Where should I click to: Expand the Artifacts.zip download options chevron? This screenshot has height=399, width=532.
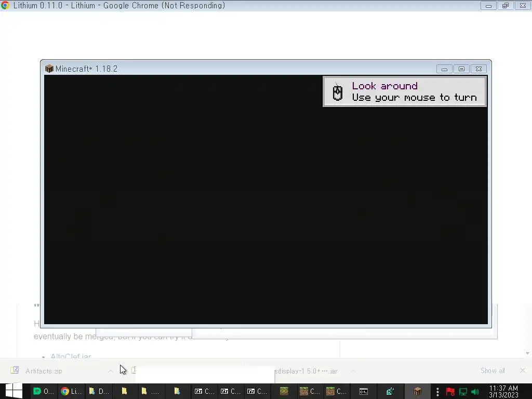pyautogui.click(x=110, y=371)
